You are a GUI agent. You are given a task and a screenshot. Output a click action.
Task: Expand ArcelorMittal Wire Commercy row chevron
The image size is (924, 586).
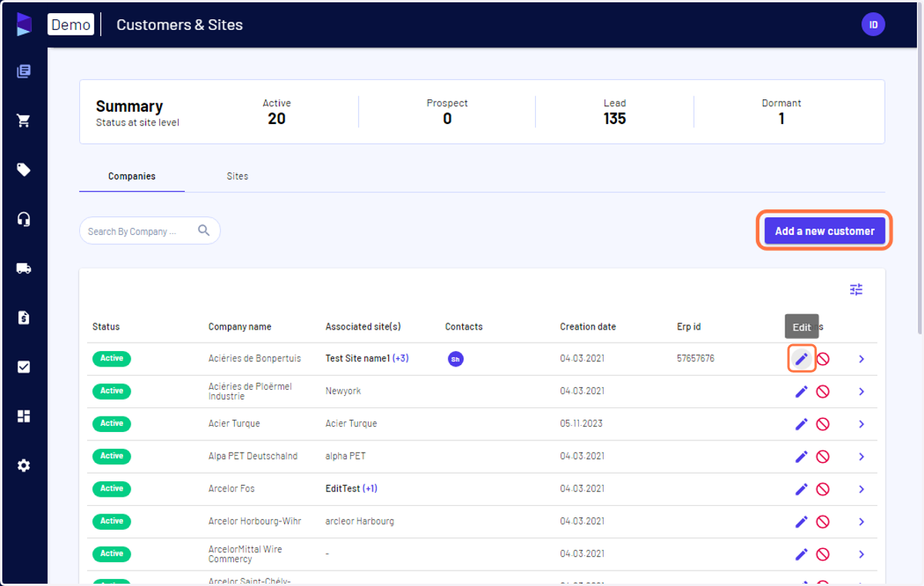pyautogui.click(x=862, y=554)
